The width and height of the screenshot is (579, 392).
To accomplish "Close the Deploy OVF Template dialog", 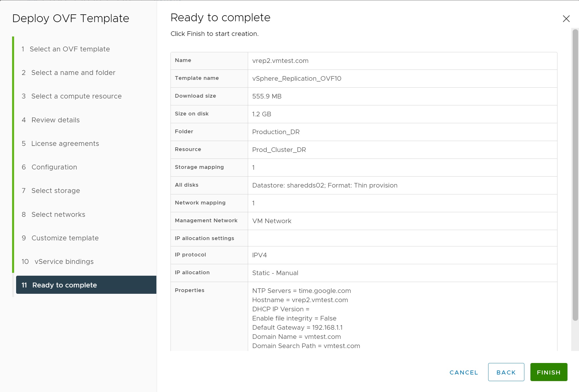I will (566, 19).
